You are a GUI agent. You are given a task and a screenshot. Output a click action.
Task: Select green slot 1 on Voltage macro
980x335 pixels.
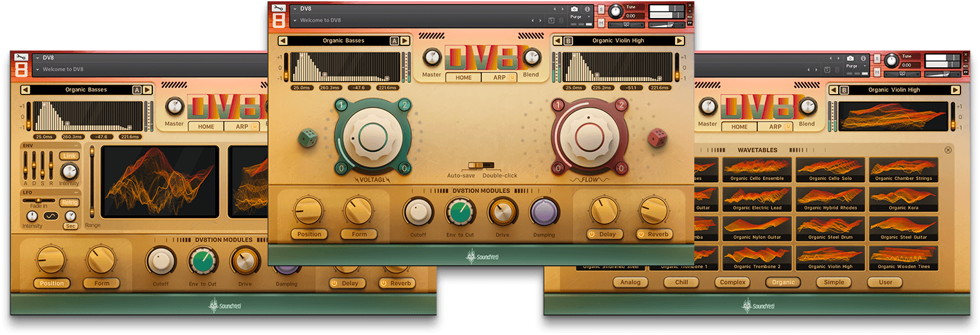tap(343, 106)
